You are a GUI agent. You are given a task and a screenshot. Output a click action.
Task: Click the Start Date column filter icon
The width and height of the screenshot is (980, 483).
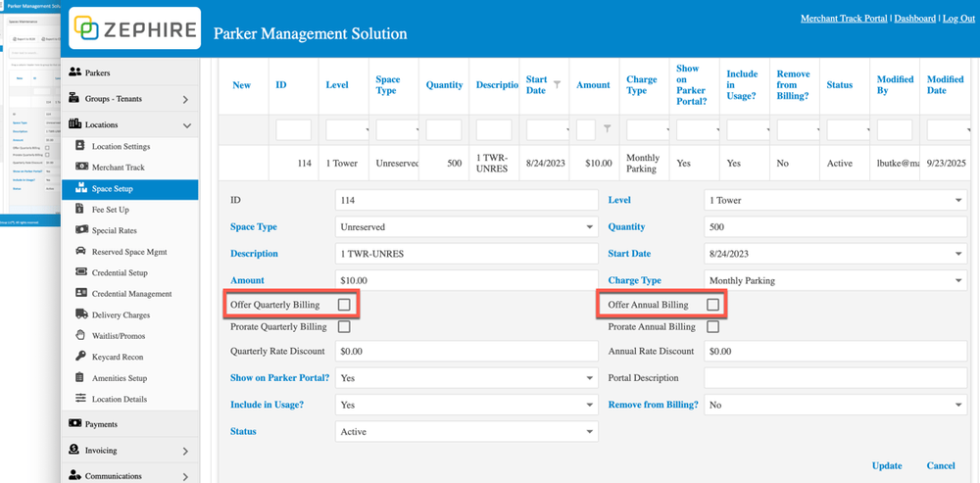pyautogui.click(x=557, y=84)
